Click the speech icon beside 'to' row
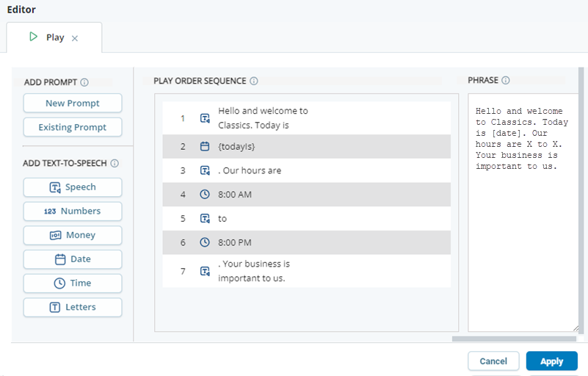 tap(205, 219)
